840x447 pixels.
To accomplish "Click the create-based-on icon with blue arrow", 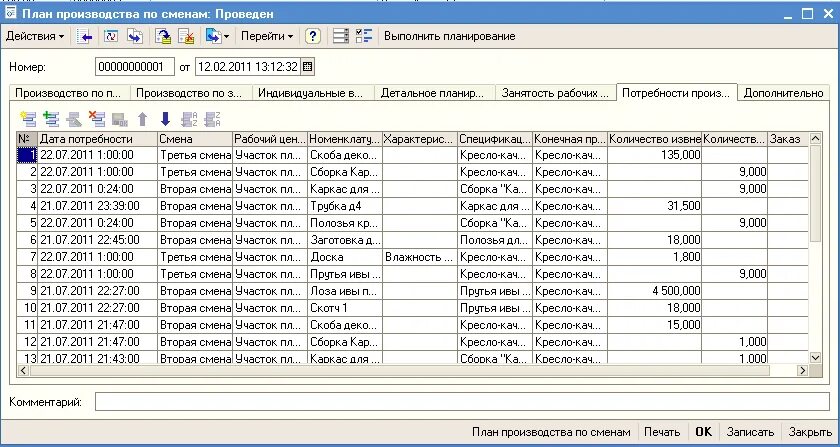I will point(213,36).
